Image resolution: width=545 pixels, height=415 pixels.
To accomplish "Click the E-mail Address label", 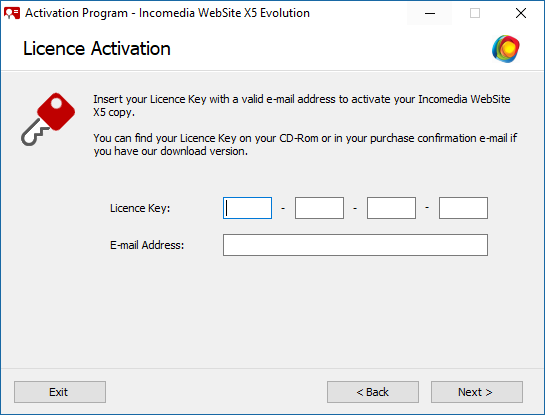I will (x=147, y=245).
